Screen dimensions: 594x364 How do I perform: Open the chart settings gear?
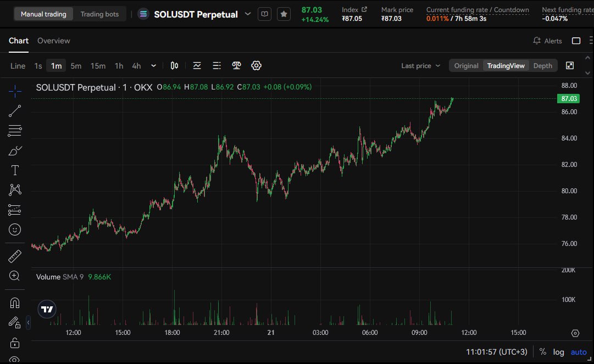click(x=256, y=65)
